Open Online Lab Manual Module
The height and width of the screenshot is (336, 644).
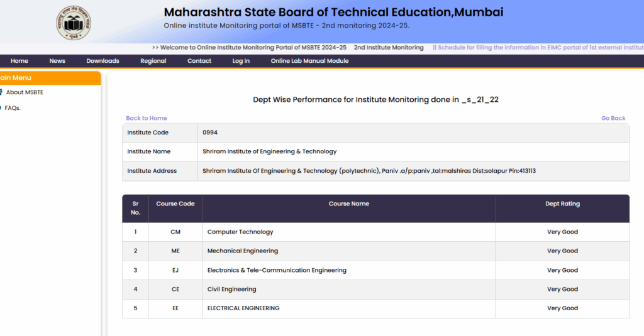tap(309, 61)
